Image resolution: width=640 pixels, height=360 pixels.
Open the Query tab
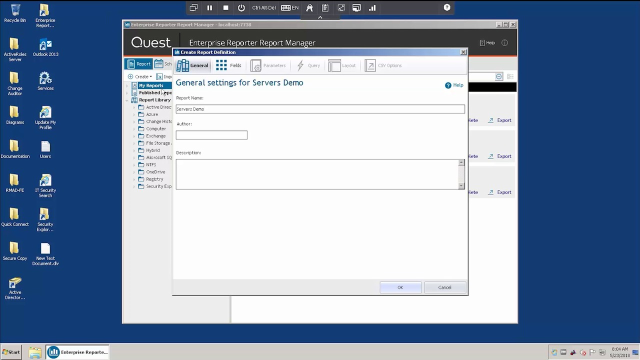308,65
